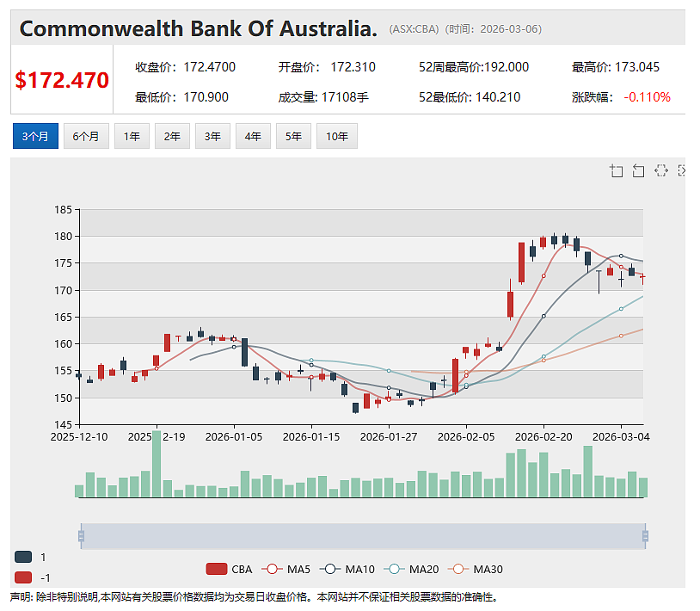Click the 最高价 173.045 value
The width and height of the screenshot is (700, 611).
coord(637,67)
